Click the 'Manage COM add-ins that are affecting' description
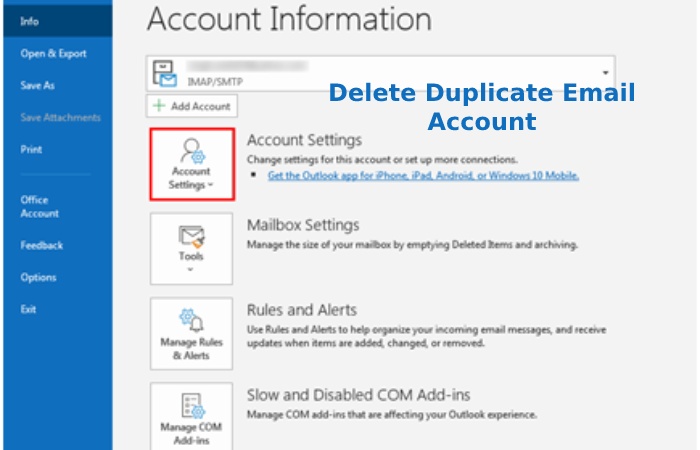This screenshot has height=450, width=700. click(x=392, y=415)
